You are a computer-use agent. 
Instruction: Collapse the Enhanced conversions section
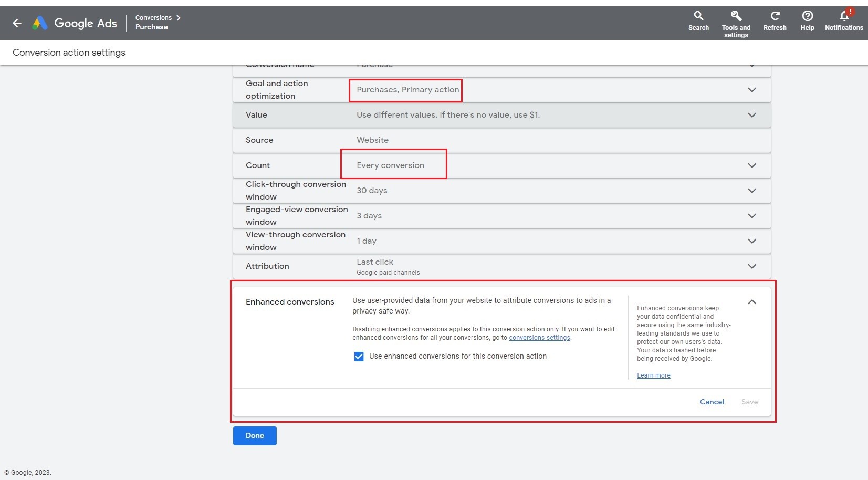751,301
